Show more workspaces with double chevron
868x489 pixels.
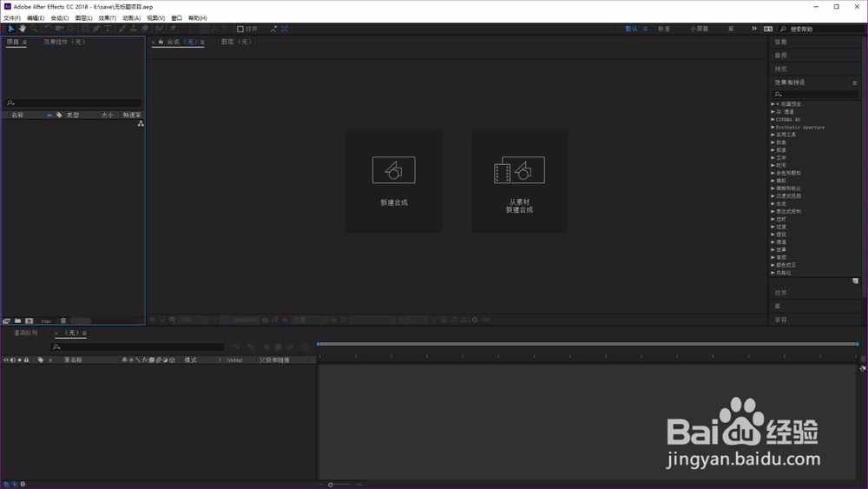[x=754, y=29]
